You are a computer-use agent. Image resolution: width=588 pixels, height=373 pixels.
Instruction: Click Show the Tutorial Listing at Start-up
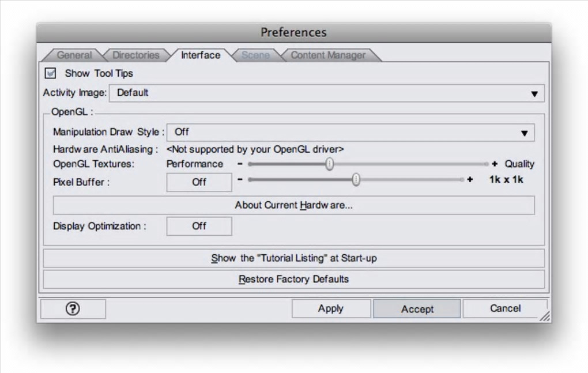click(293, 258)
